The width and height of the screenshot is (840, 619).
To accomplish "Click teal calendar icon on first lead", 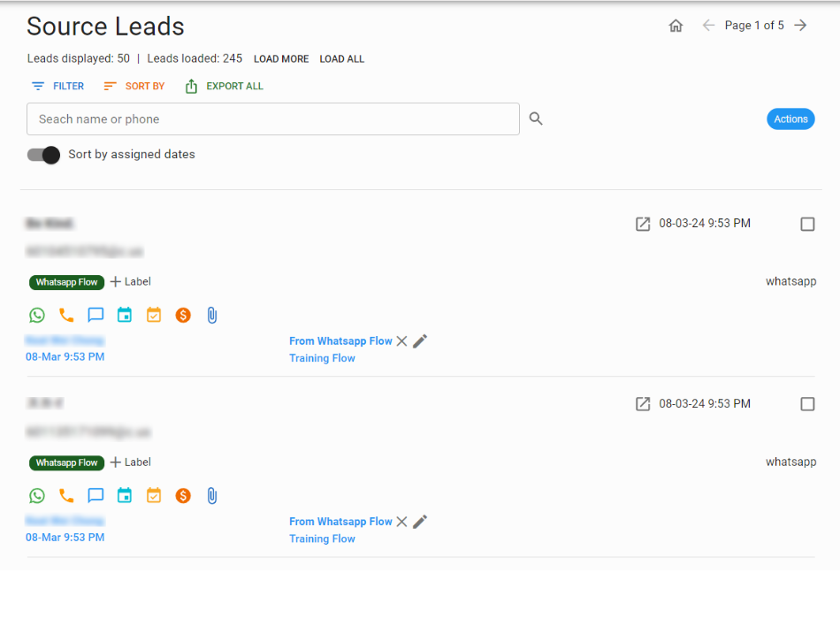I will pos(125,315).
